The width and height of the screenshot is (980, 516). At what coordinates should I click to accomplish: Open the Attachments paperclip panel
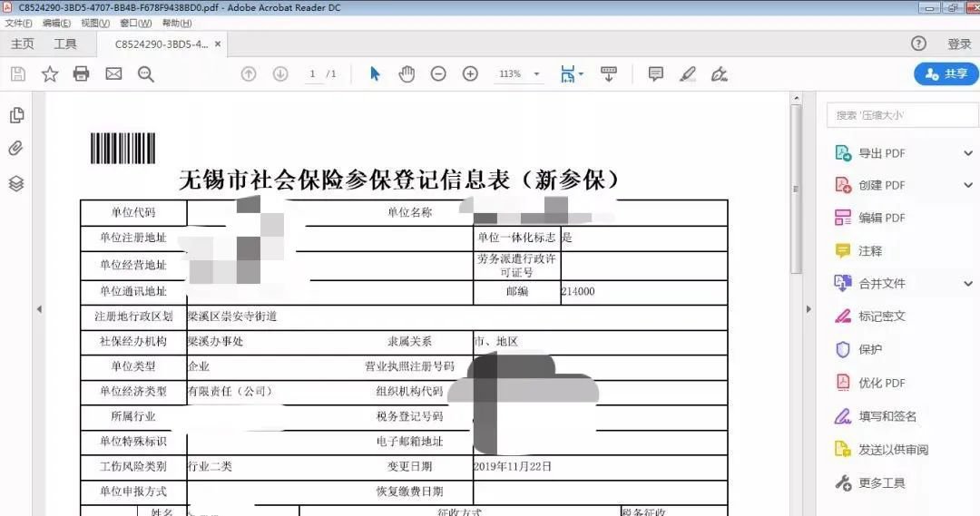coord(15,149)
